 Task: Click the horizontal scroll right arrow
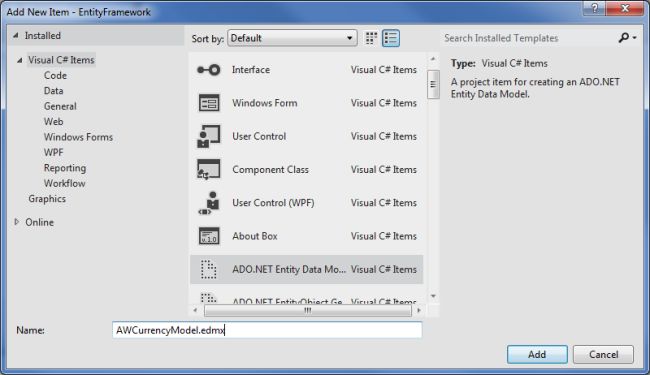click(x=419, y=310)
